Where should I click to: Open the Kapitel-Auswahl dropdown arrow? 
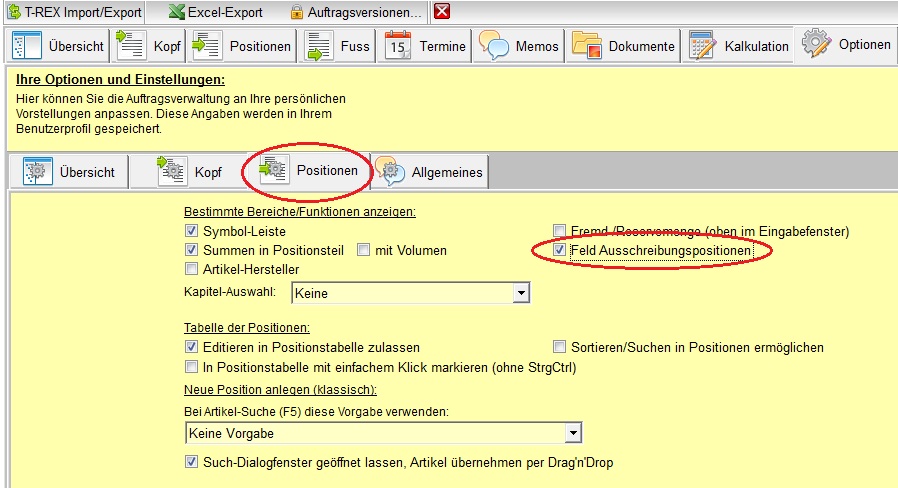pos(521,293)
